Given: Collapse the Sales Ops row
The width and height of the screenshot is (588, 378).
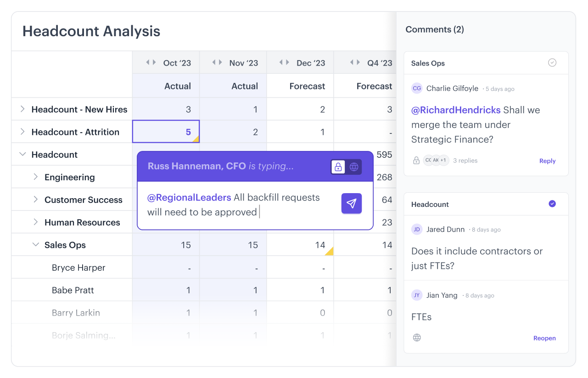Looking at the screenshot, I should (35, 245).
